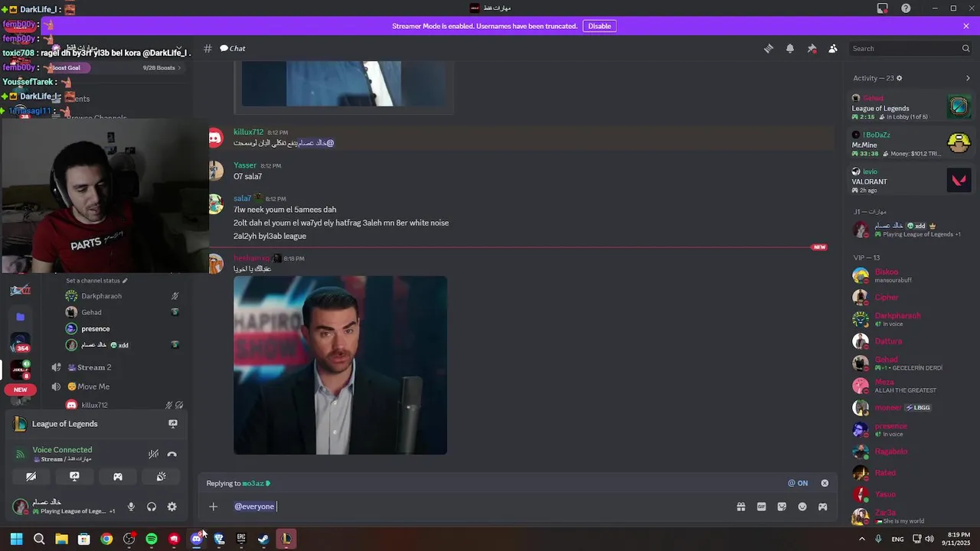Send a gift via the gift icon
The image size is (980, 551).
click(x=741, y=507)
